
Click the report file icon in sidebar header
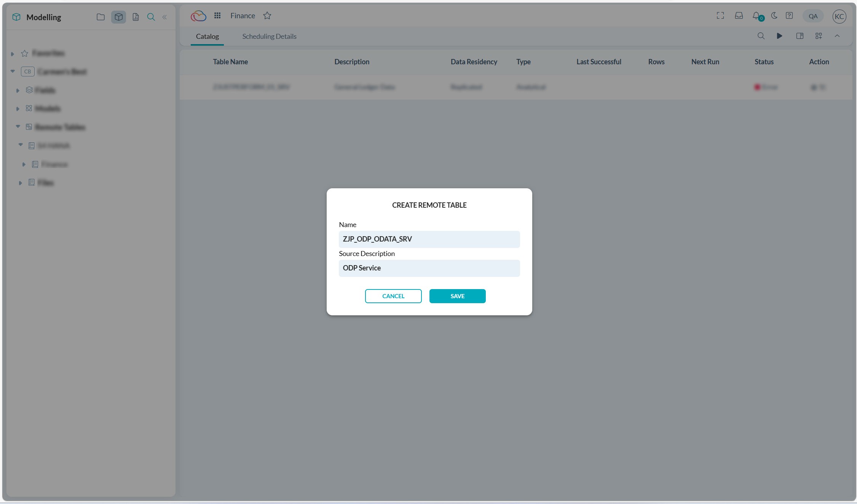click(x=136, y=17)
